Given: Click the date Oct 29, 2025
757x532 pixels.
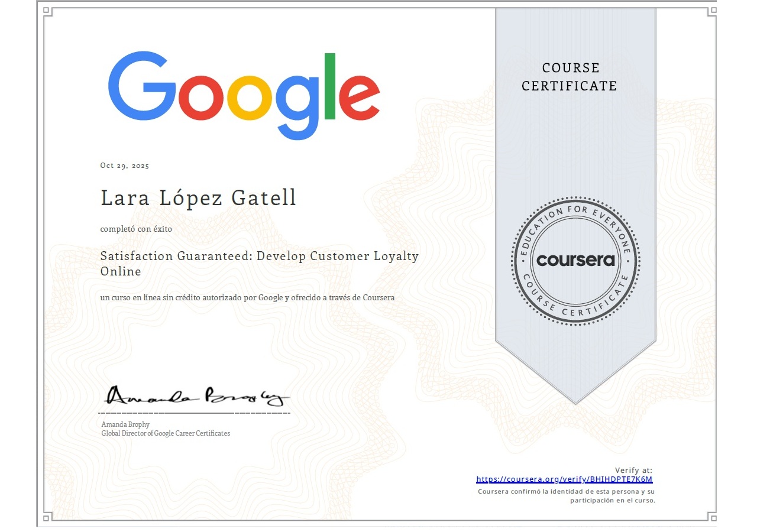Looking at the screenshot, I should click(x=125, y=166).
